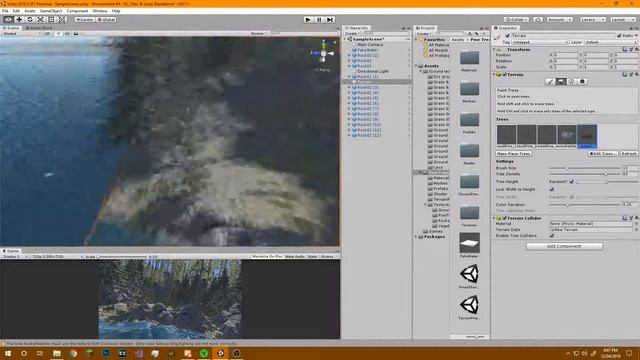Open the GameObject menu
The width and height of the screenshot is (640, 360).
coord(51,11)
